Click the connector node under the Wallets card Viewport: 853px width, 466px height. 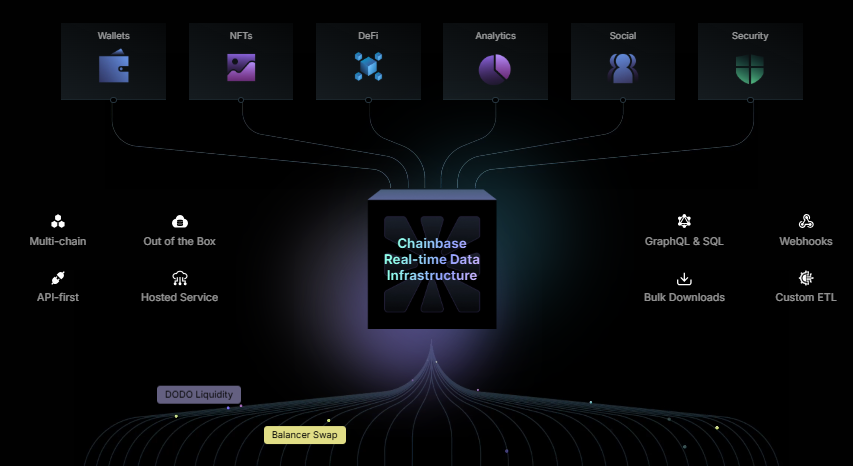113,100
